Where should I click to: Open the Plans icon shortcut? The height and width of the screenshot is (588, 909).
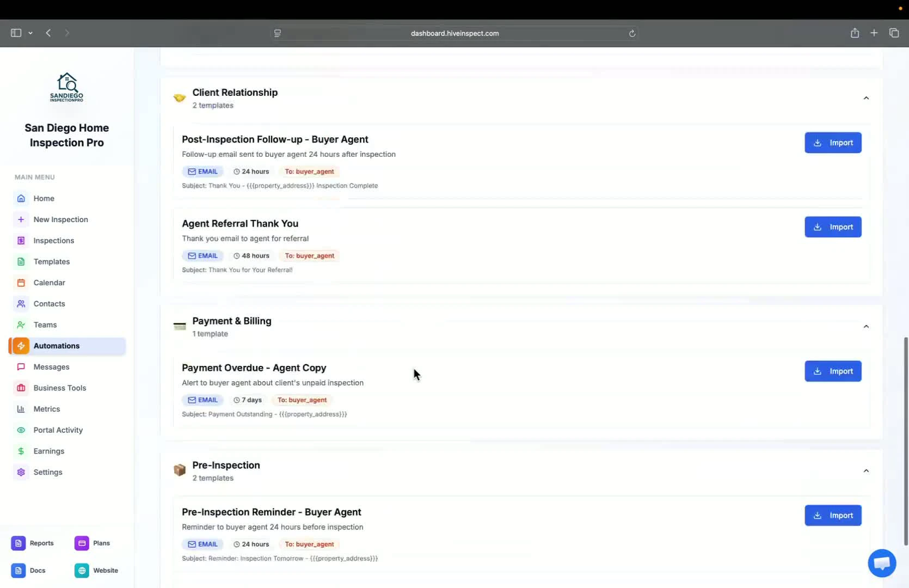82,543
